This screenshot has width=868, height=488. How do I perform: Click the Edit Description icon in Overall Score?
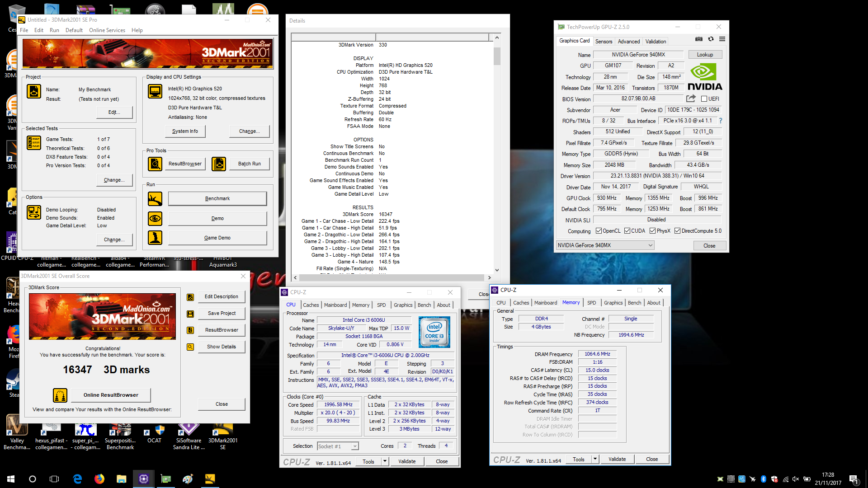point(190,297)
